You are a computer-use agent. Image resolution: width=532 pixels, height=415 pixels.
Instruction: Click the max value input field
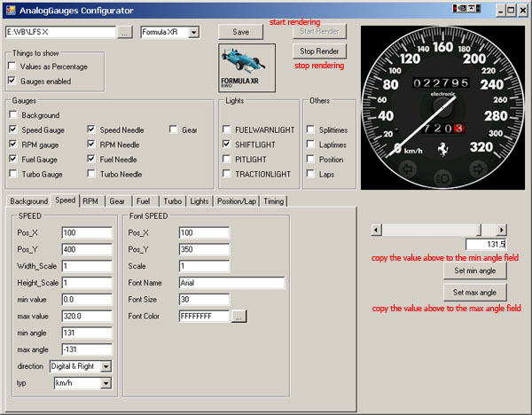point(86,316)
